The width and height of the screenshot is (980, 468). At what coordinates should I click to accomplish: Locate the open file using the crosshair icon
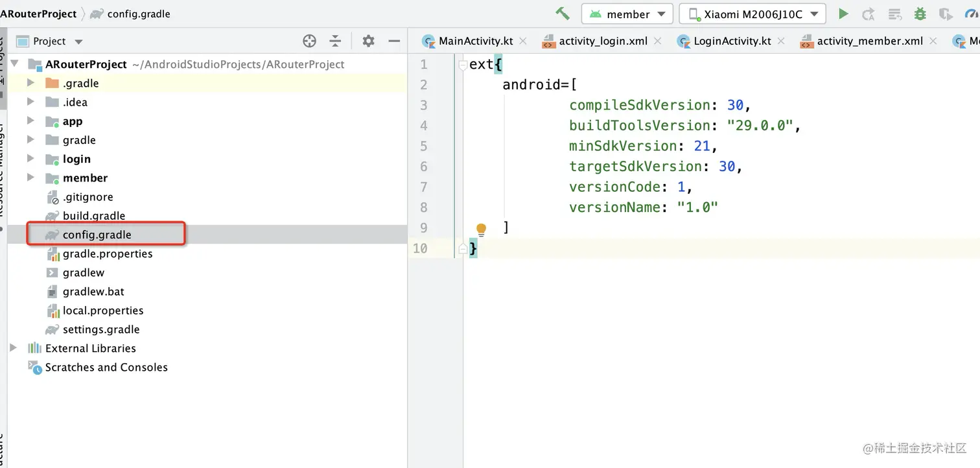pos(310,41)
